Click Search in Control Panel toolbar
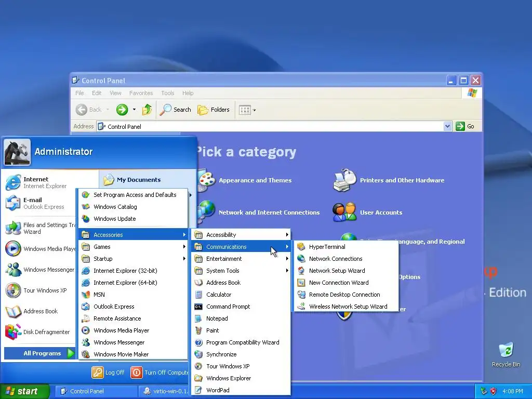This screenshot has height=399, width=532. pos(175,110)
